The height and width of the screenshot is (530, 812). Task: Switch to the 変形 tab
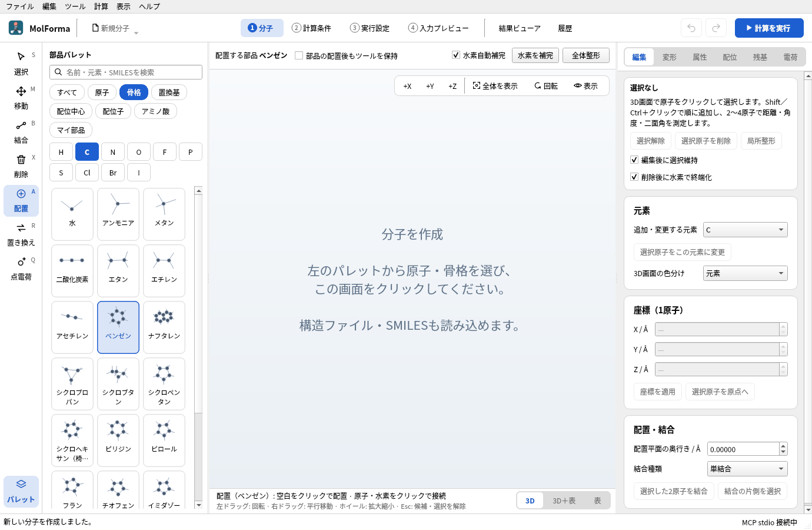[670, 57]
